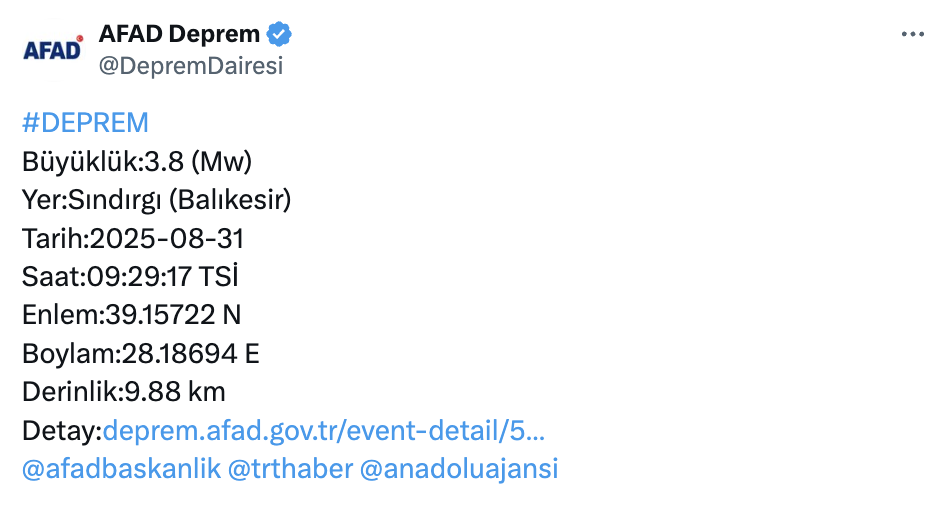Click the blue verified badge
The image size is (932, 508).
(x=279, y=34)
